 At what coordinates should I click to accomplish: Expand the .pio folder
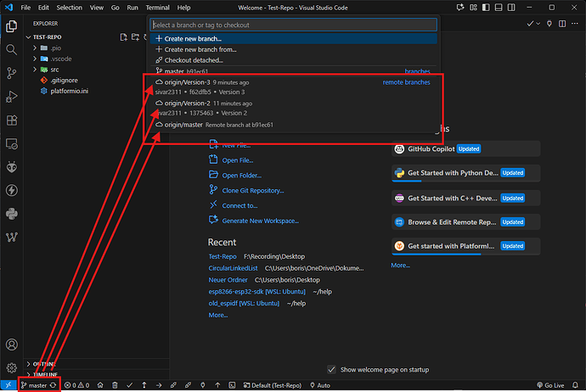tap(56, 48)
